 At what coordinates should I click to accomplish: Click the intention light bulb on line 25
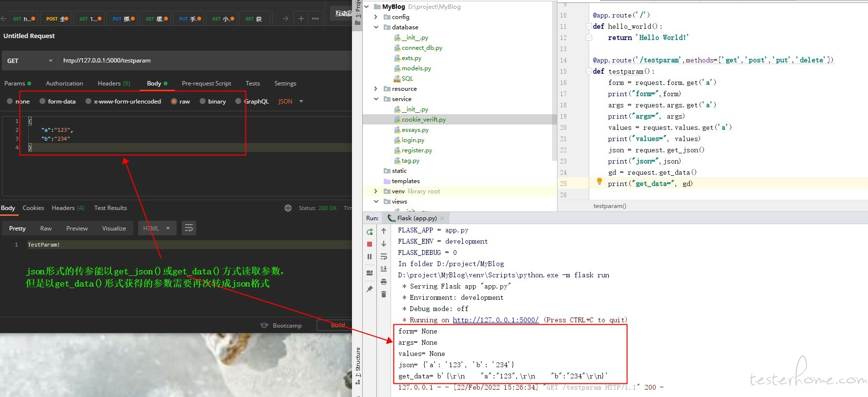[599, 182]
